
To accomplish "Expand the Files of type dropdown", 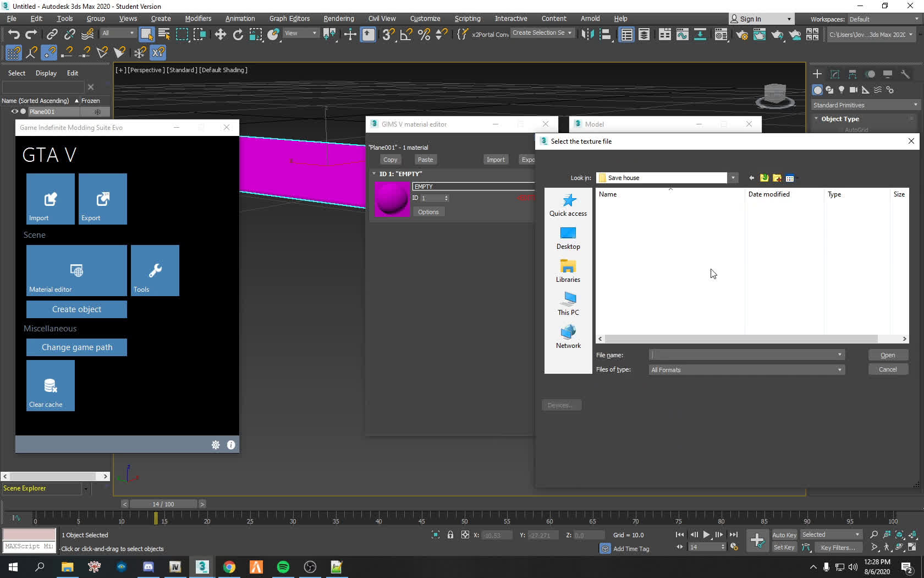I will click(839, 369).
